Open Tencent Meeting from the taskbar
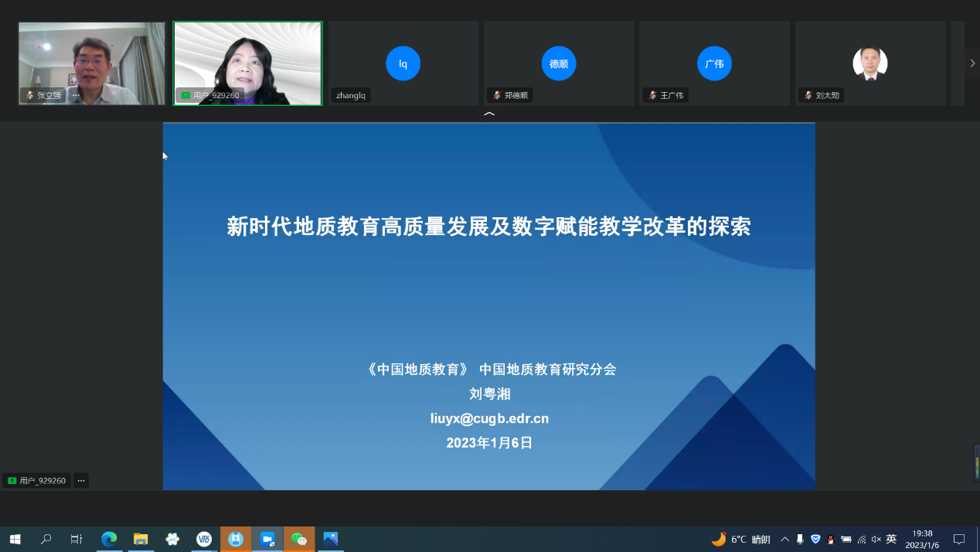The height and width of the screenshot is (552, 980). click(x=267, y=539)
